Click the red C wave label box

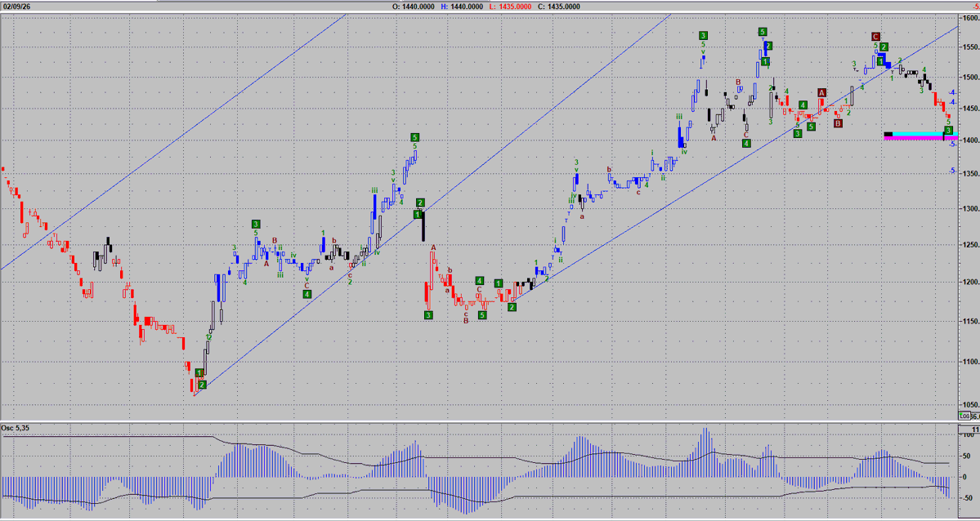pos(875,36)
